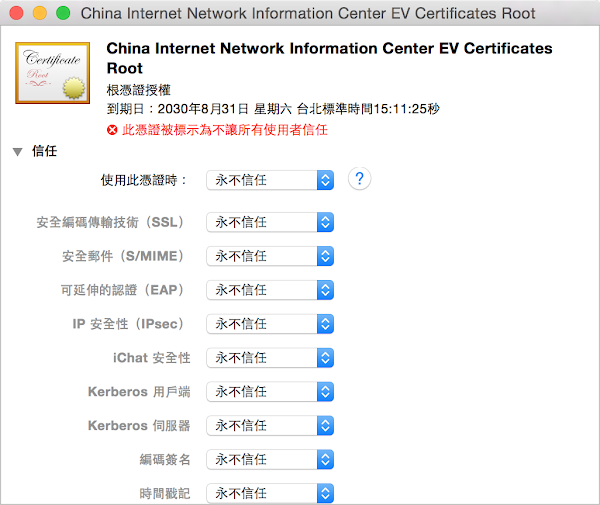Click the 使用此憑證時 label
The image size is (600, 505).
(144, 180)
